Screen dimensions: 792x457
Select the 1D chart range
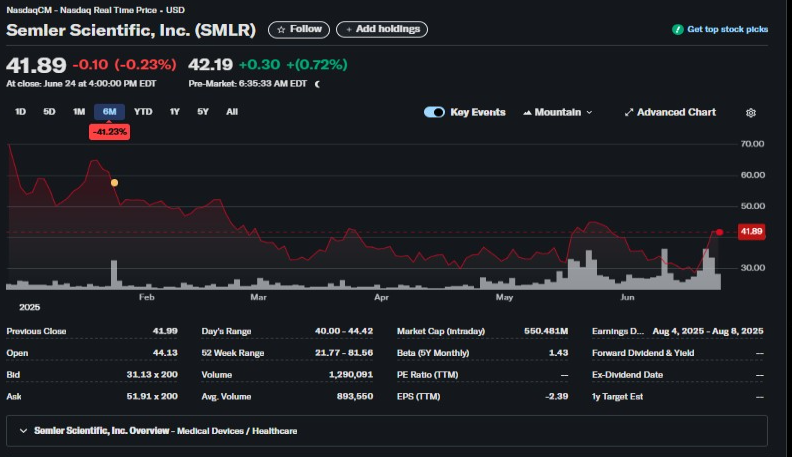pos(20,112)
